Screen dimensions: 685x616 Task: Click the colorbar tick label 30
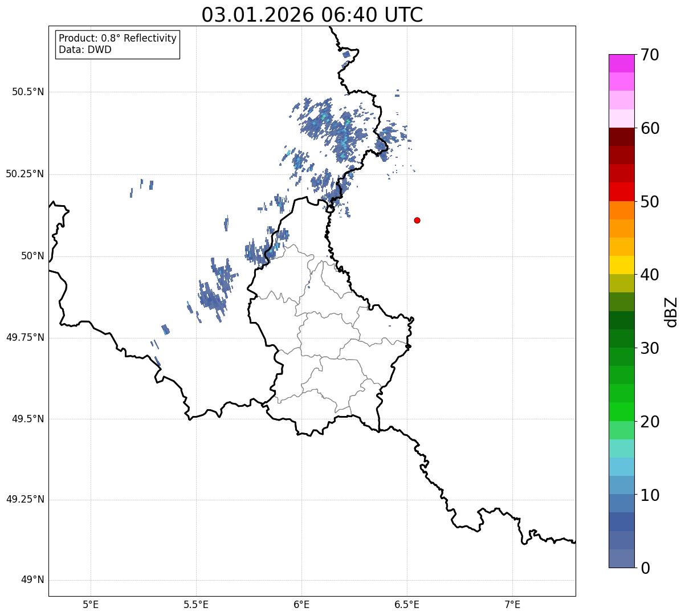pos(650,348)
